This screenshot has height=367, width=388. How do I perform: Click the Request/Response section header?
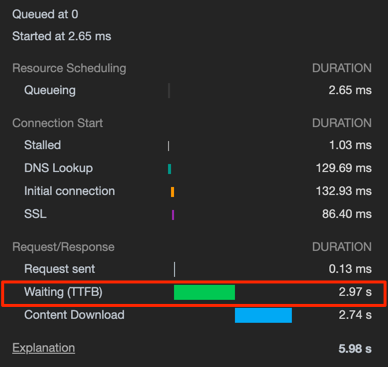[x=63, y=247]
